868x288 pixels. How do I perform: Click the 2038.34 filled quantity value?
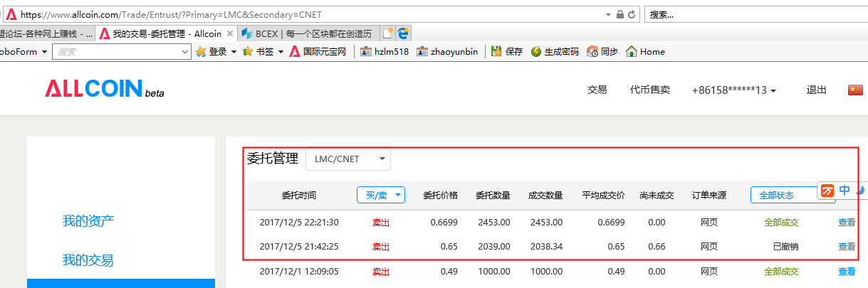click(x=548, y=247)
